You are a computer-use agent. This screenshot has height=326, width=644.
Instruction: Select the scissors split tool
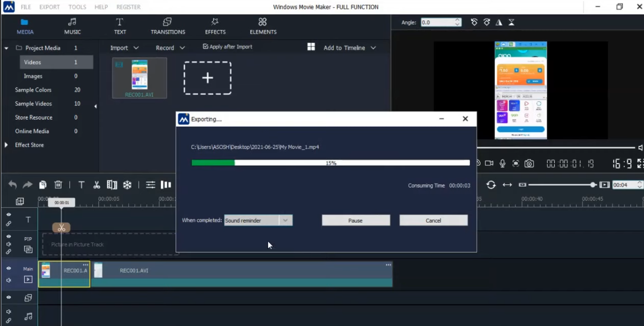(x=97, y=185)
